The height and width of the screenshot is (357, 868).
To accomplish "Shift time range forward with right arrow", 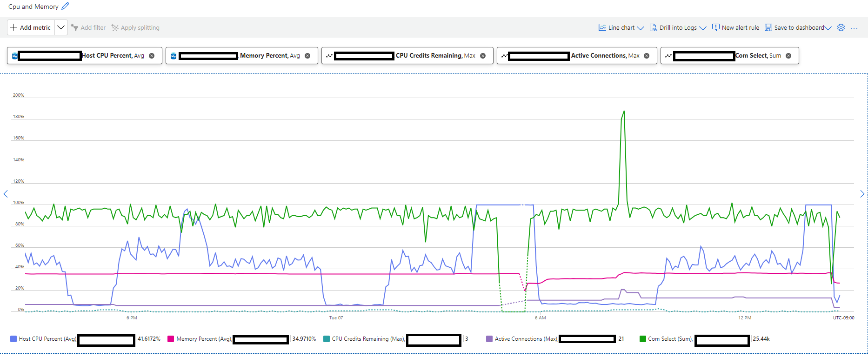I will (862, 194).
